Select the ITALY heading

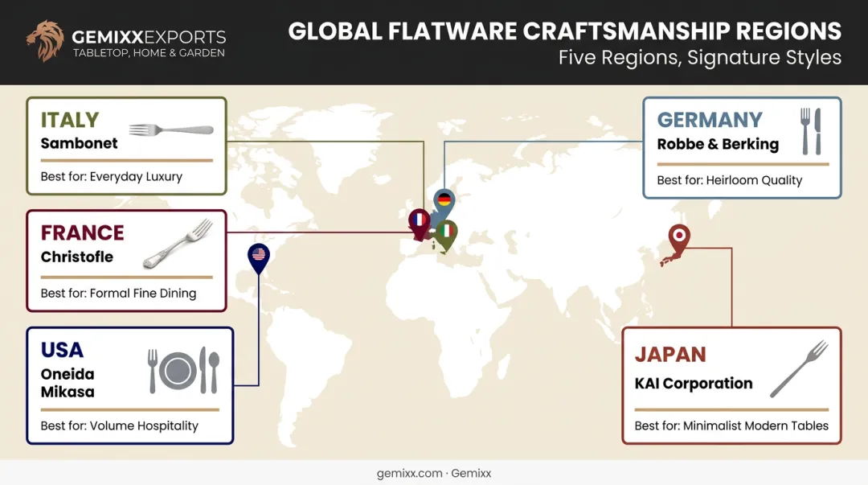(x=70, y=120)
